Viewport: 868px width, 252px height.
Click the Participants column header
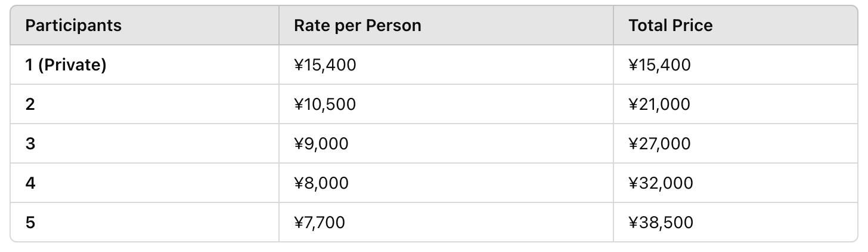145,26
